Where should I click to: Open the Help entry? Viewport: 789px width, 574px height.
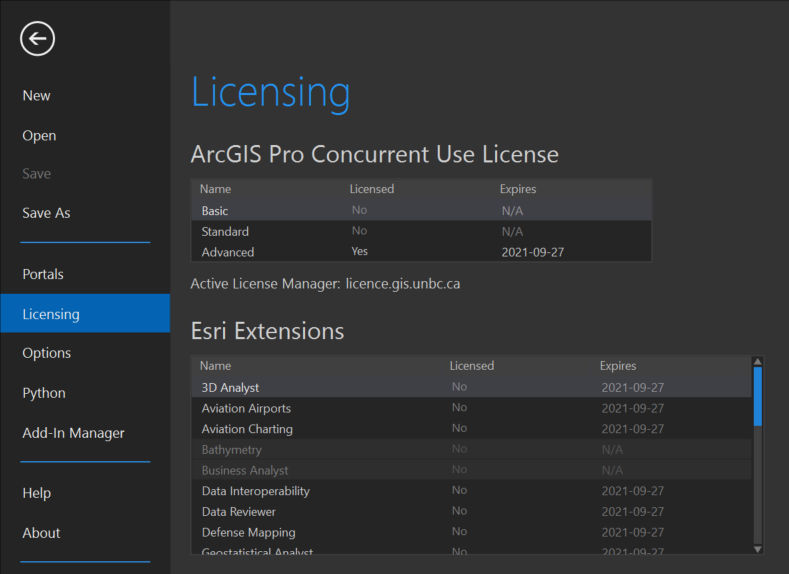click(x=36, y=493)
